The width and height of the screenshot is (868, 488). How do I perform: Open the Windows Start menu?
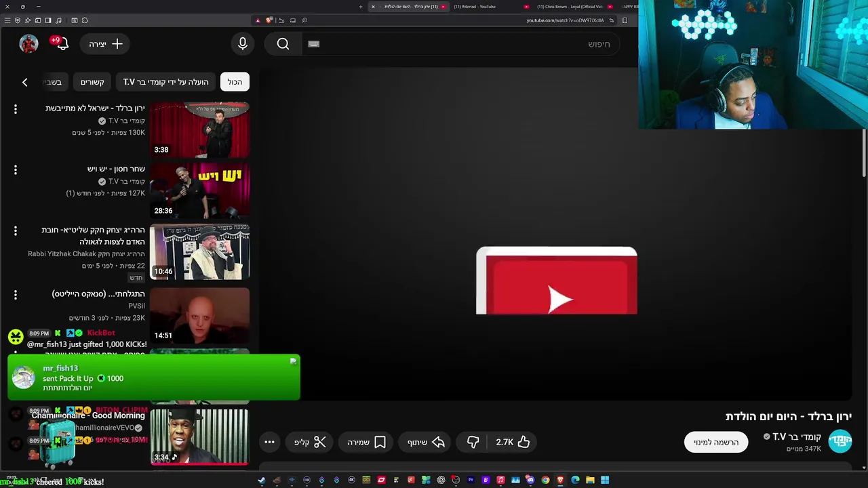click(x=605, y=480)
